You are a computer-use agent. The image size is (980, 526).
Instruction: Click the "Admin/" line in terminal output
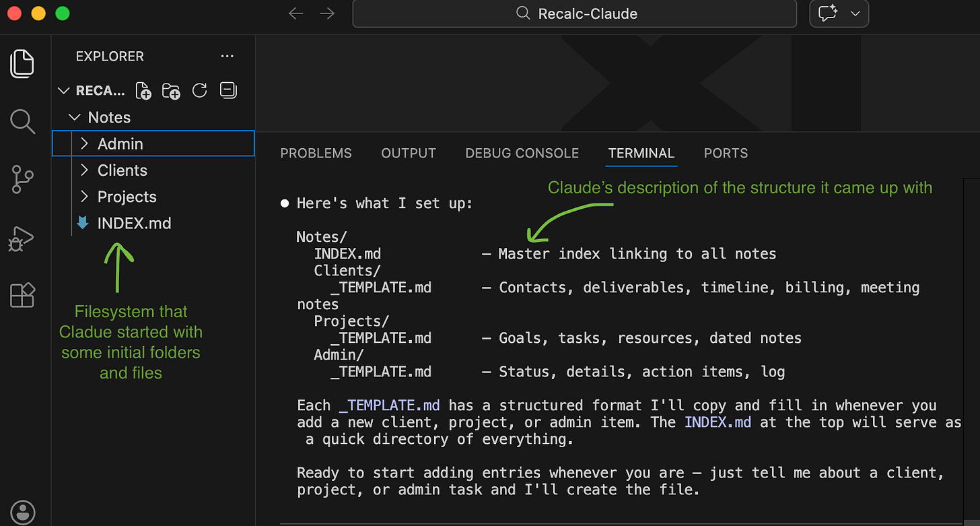coord(339,355)
